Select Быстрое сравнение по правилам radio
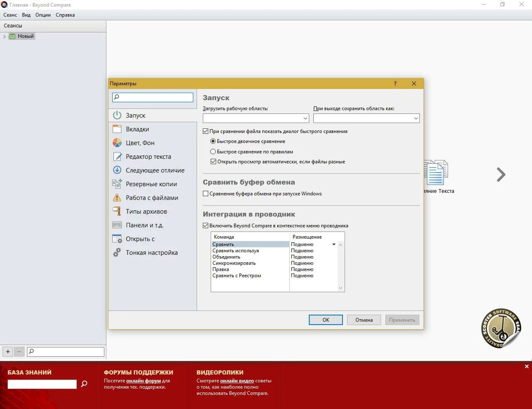Screen dimensions: 532x409 coord(213,152)
